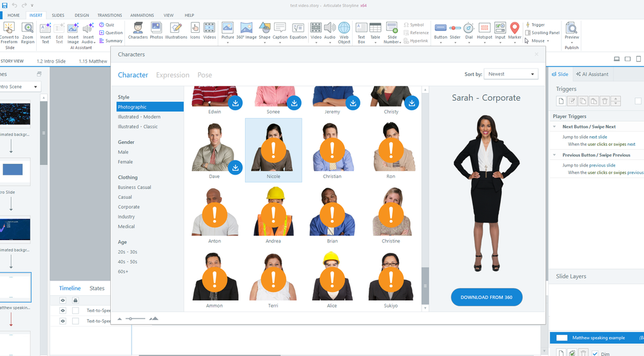The height and width of the screenshot is (356, 644).
Task: Click the Trigger ribbon item
Action: coord(535,25)
